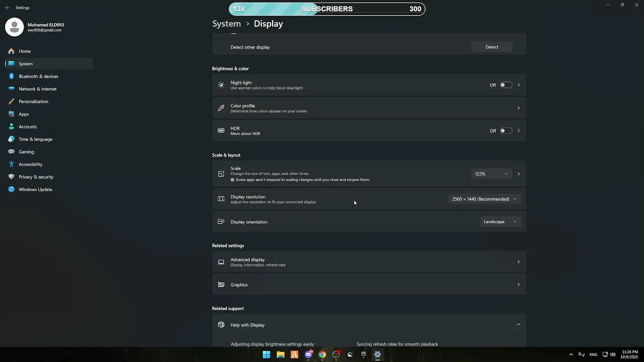Select System in the sidebar
The image size is (644, 362).
point(49,64)
